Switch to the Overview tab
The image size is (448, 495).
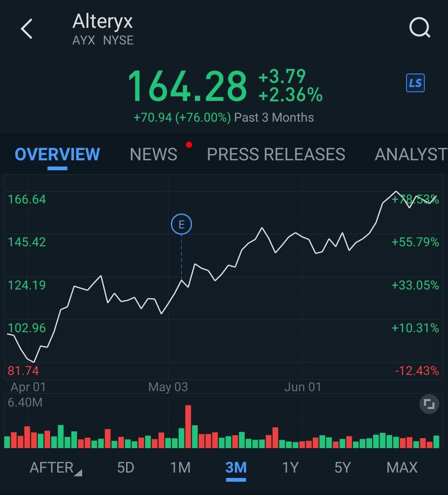click(x=57, y=154)
